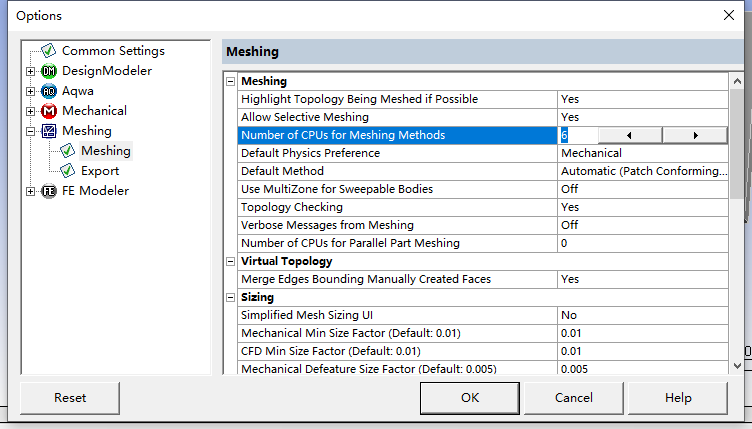Increase the number of CPUs with right arrow
Viewport: 752px width, 429px height.
(695, 136)
